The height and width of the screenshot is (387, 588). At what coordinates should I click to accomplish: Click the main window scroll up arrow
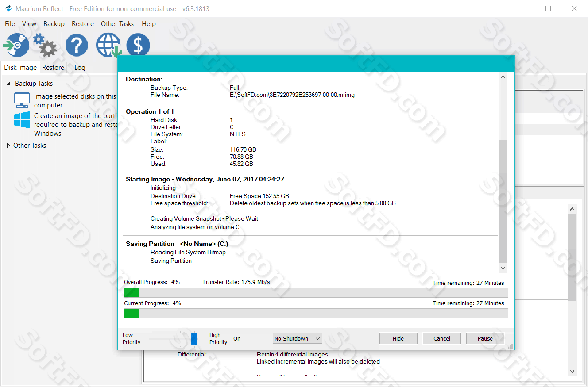[x=573, y=209]
